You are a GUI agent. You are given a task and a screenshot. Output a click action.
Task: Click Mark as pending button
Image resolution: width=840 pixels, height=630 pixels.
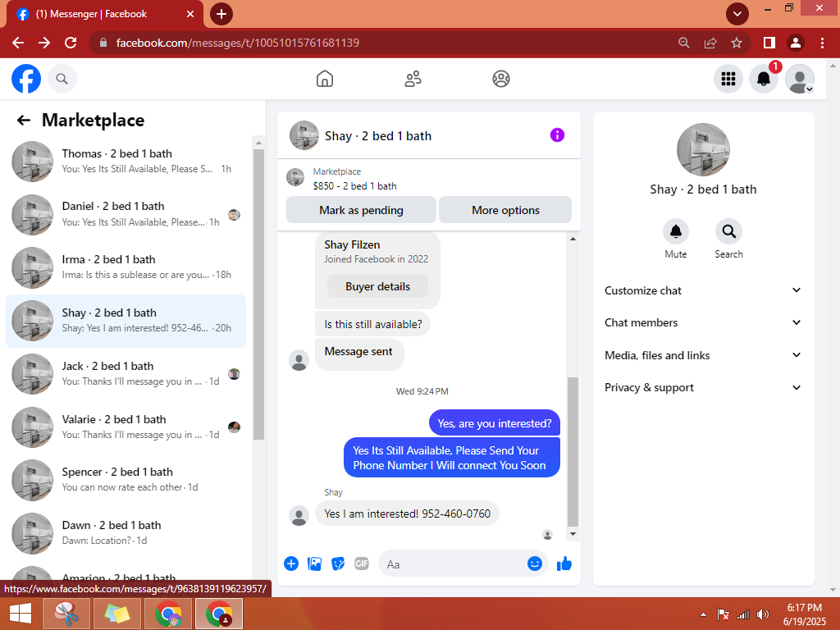coord(361,210)
